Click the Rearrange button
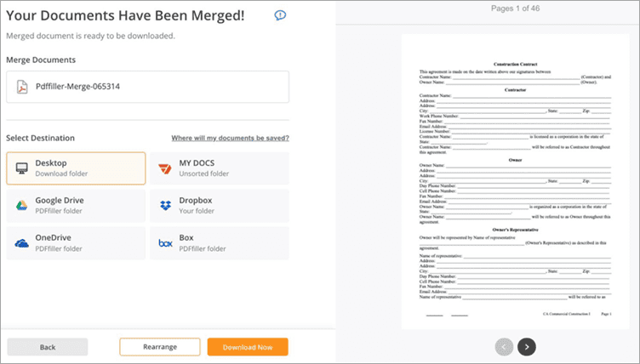 (x=159, y=347)
